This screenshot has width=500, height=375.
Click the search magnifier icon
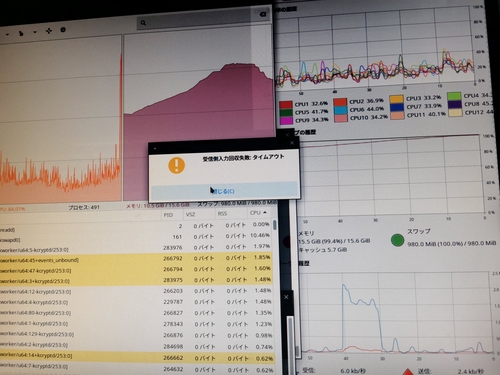[x=143, y=23]
